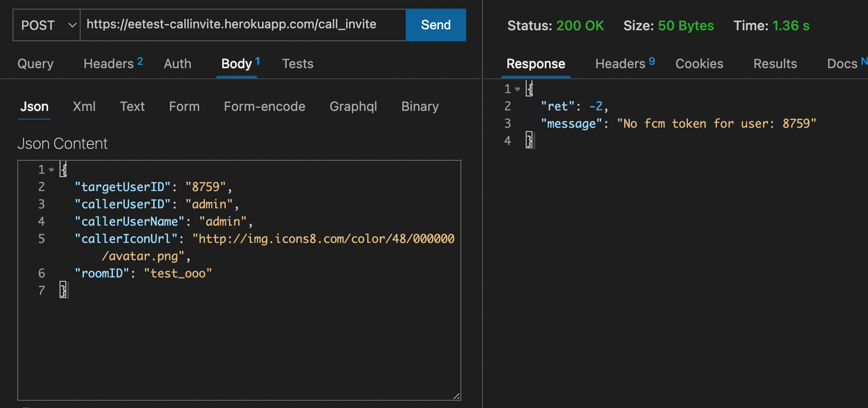
Task: Select the Xml body type
Action: pyautogui.click(x=84, y=107)
